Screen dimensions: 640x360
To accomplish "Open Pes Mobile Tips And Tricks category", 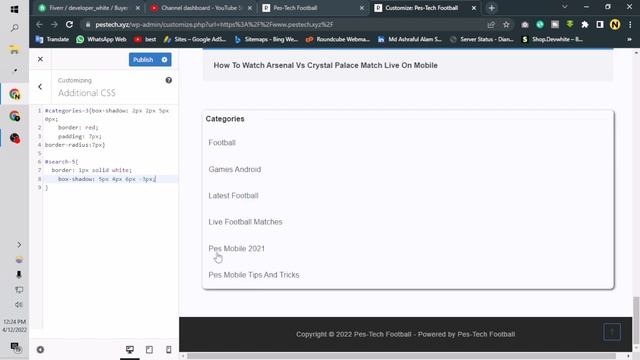I will [x=253, y=275].
